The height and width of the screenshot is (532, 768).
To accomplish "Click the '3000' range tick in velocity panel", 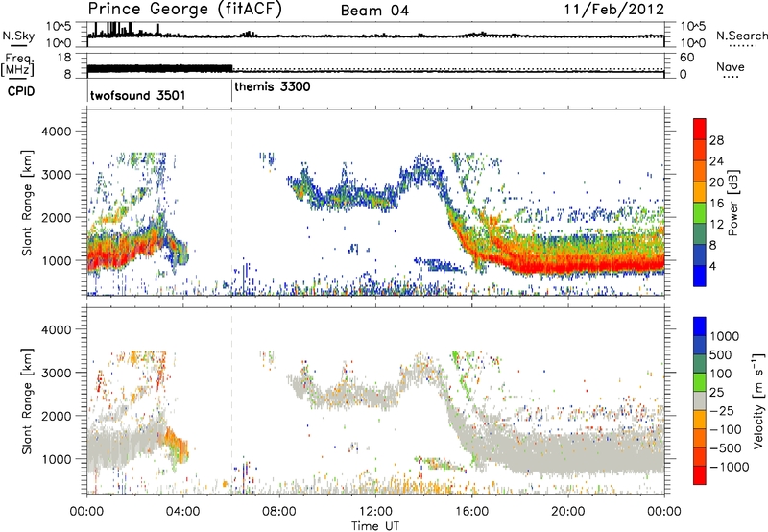I will [x=57, y=373].
